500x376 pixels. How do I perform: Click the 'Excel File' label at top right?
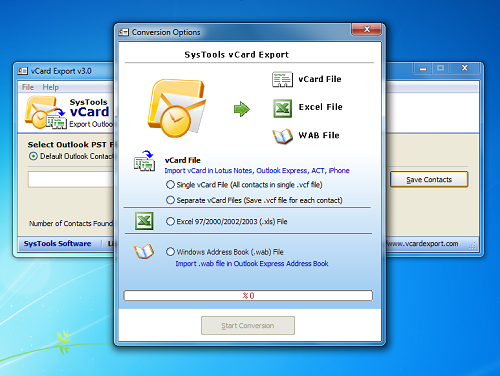pyautogui.click(x=320, y=107)
